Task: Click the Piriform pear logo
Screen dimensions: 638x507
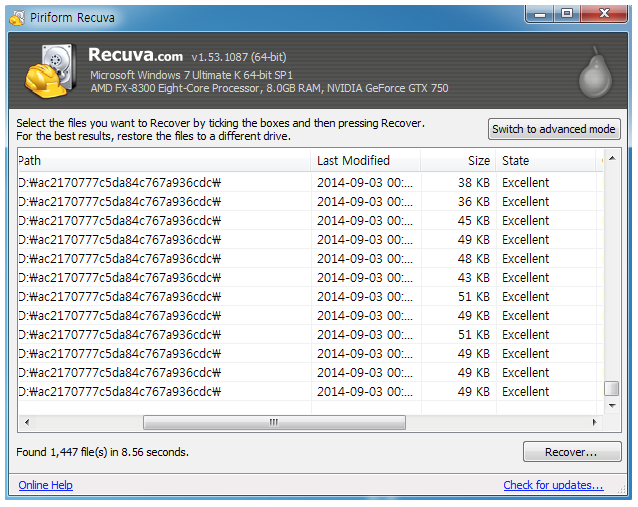Action: tap(595, 72)
